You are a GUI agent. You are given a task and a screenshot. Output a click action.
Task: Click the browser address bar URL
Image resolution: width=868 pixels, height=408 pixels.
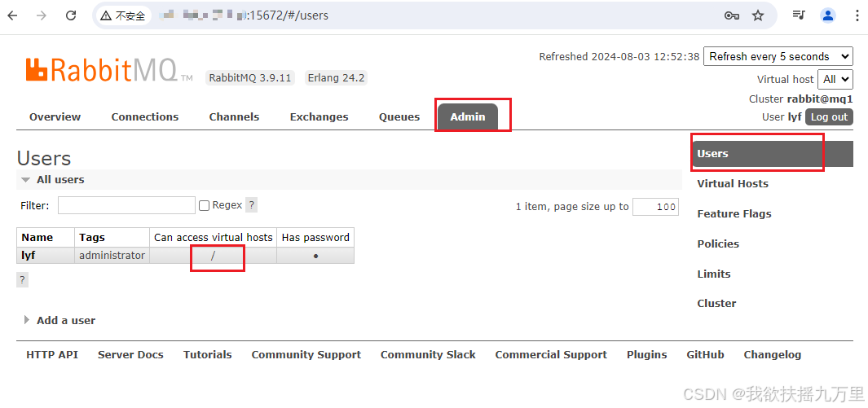click(244, 15)
